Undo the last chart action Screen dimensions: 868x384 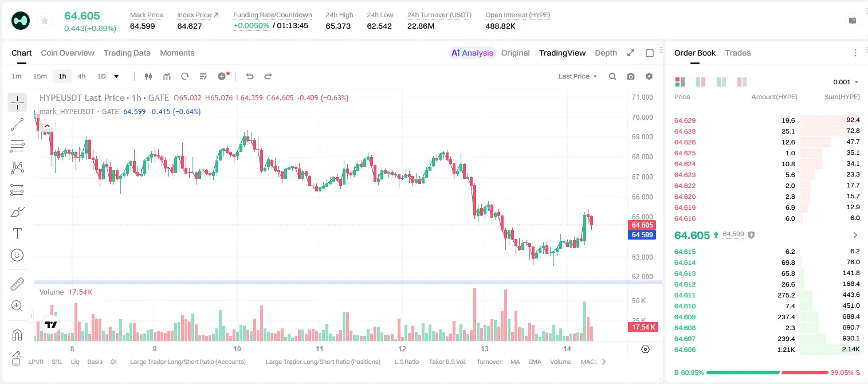249,76
